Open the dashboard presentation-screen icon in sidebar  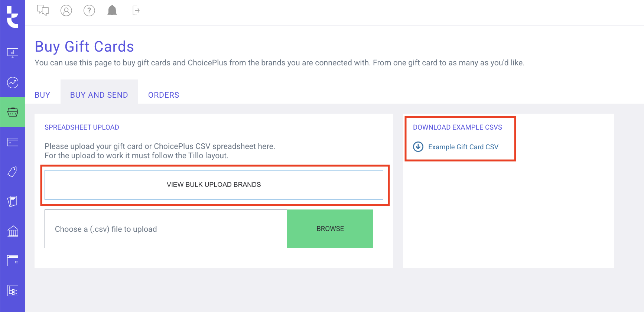pyautogui.click(x=13, y=53)
